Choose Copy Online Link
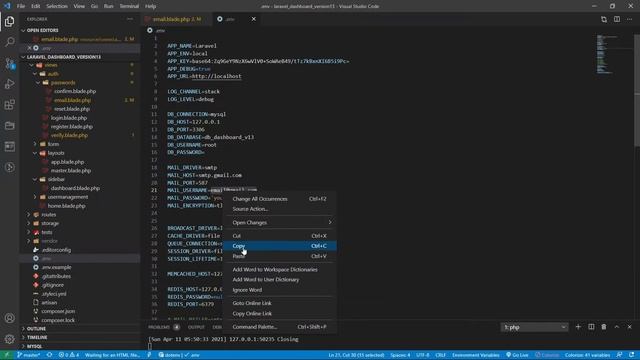Screen dimensions: 640x360 pos(280,313)
